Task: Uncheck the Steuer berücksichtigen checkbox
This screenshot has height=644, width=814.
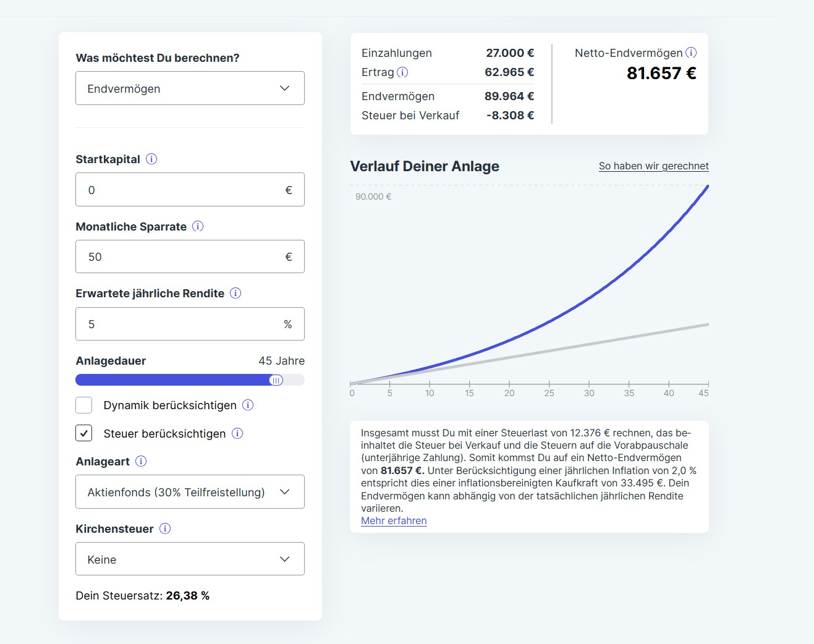Action: 84,433
